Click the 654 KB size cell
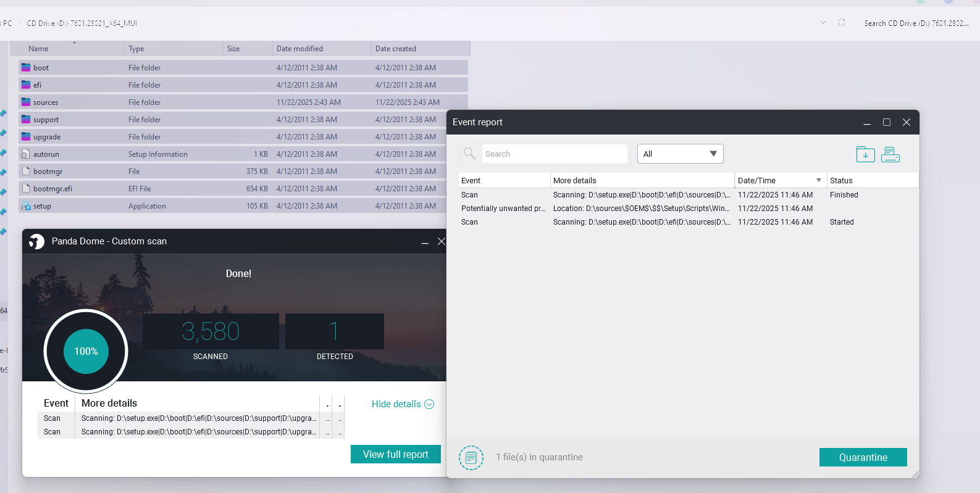The height and width of the screenshot is (493, 980). (x=257, y=188)
